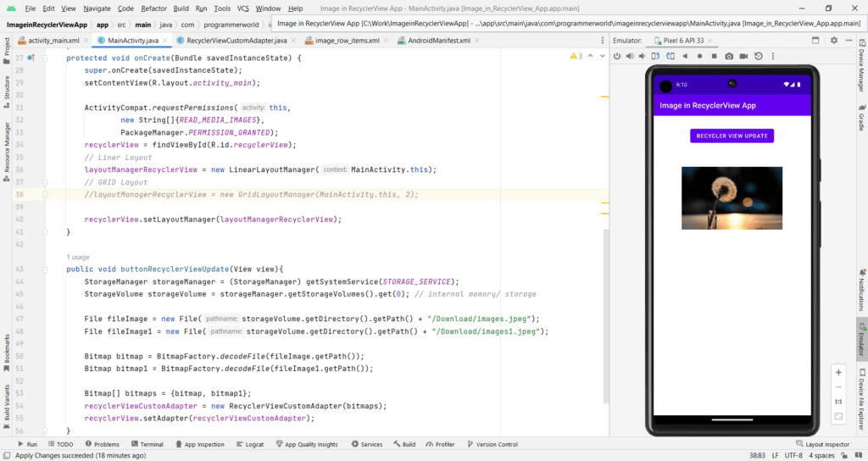Screen dimensions: 868x461
Task: Open the VCS menu
Action: pos(243,8)
